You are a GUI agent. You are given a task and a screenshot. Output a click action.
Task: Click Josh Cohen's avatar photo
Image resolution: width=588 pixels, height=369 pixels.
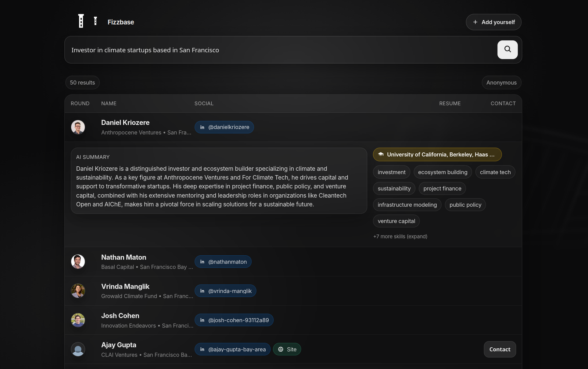pyautogui.click(x=78, y=320)
